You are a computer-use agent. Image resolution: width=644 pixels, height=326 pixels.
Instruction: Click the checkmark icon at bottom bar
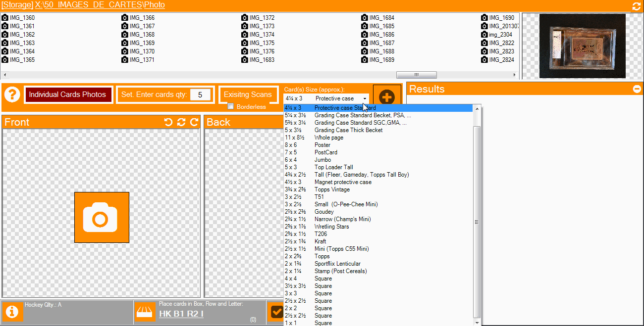(277, 312)
